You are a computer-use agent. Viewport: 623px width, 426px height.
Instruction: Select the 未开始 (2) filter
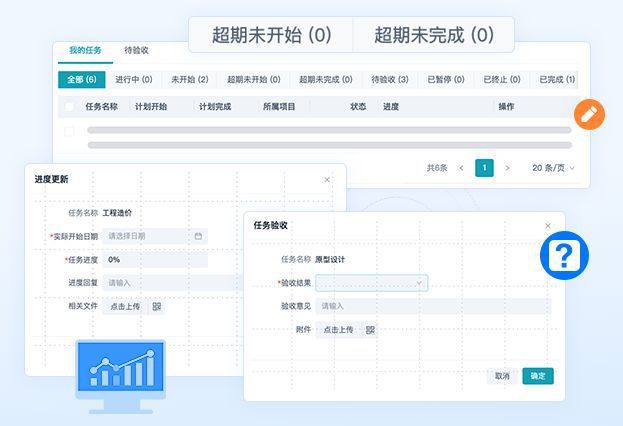[190, 79]
